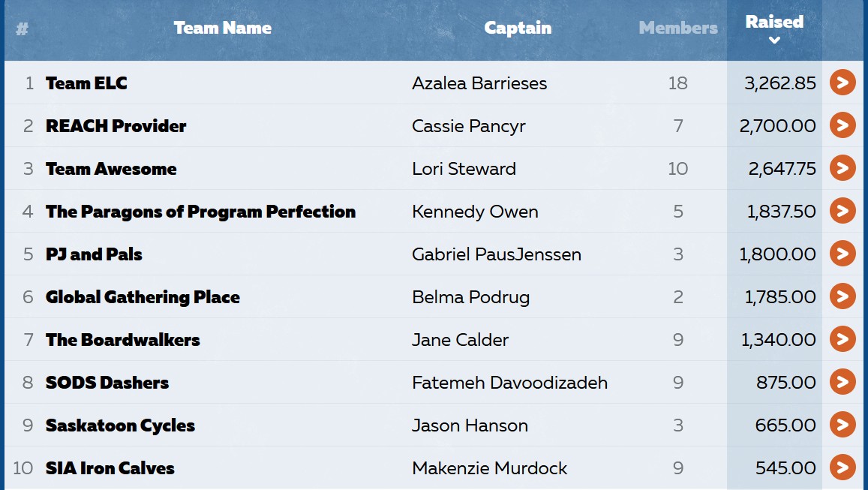This screenshot has height=490, width=868.
Task: Click the orange arrow for Saskatoon Cycles
Action: 842,425
